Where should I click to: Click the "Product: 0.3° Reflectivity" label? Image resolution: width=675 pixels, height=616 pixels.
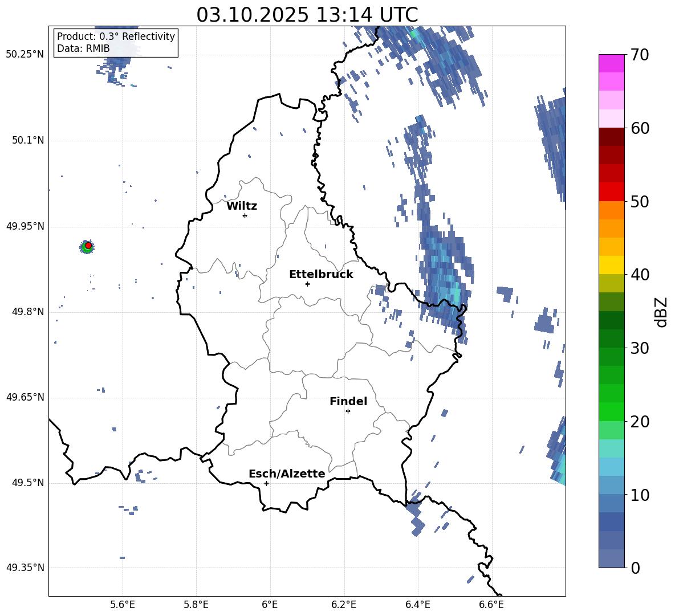coord(116,36)
